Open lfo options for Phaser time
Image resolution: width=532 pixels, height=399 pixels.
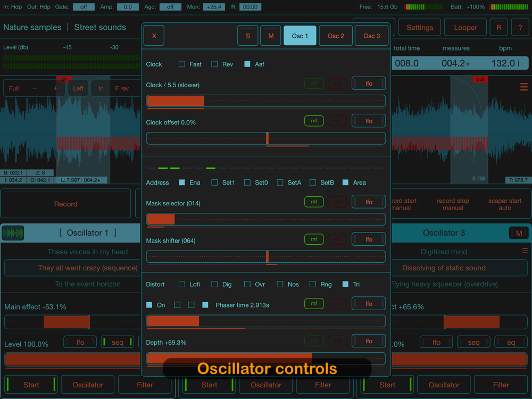369,304
